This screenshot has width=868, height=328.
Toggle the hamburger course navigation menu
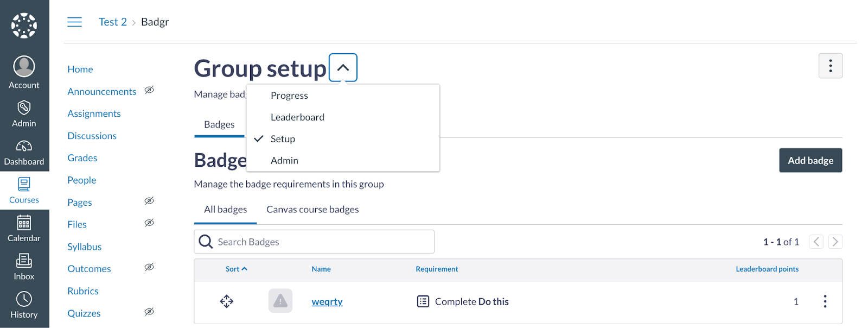[x=74, y=22]
